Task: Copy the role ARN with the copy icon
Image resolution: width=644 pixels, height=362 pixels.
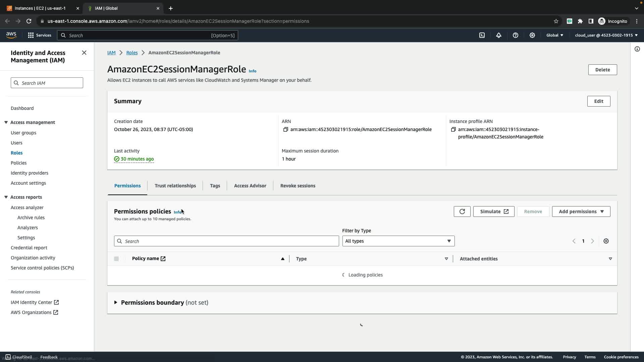Action: pos(286,129)
